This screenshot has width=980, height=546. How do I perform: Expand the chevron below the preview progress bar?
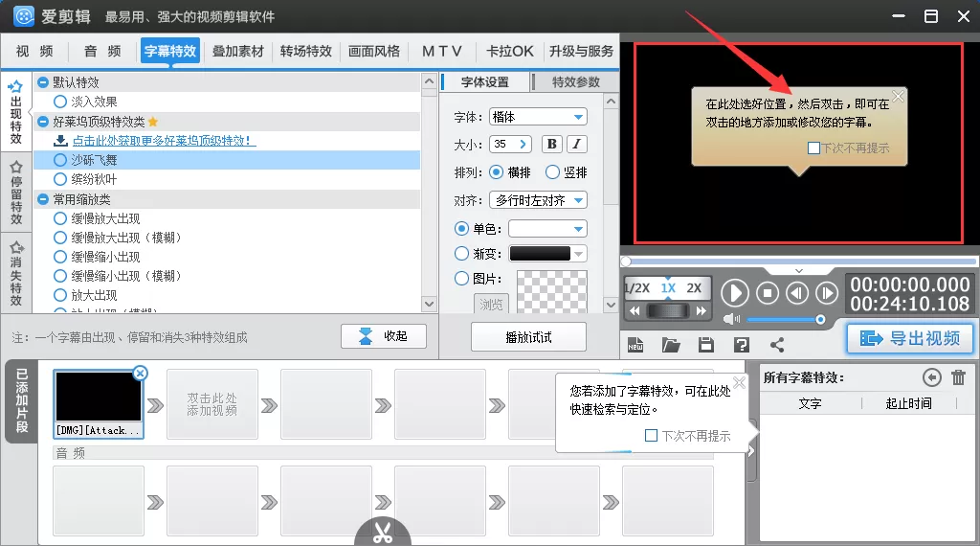coord(799,271)
